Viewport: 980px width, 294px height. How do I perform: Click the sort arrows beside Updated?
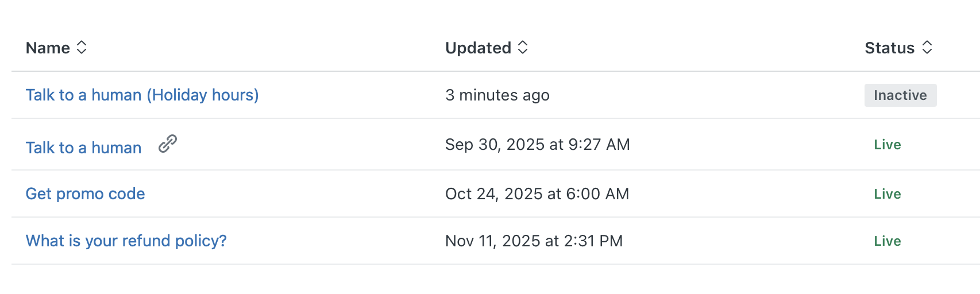coord(523,48)
